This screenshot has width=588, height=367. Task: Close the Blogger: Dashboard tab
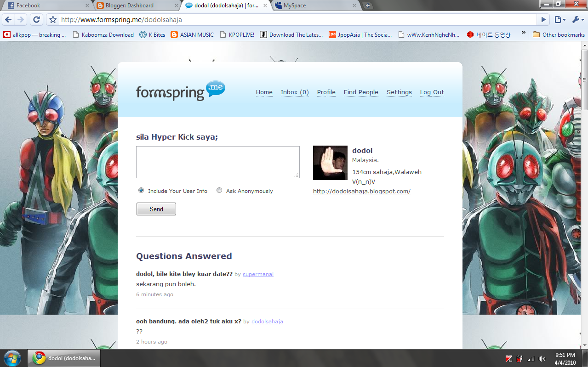(x=176, y=6)
